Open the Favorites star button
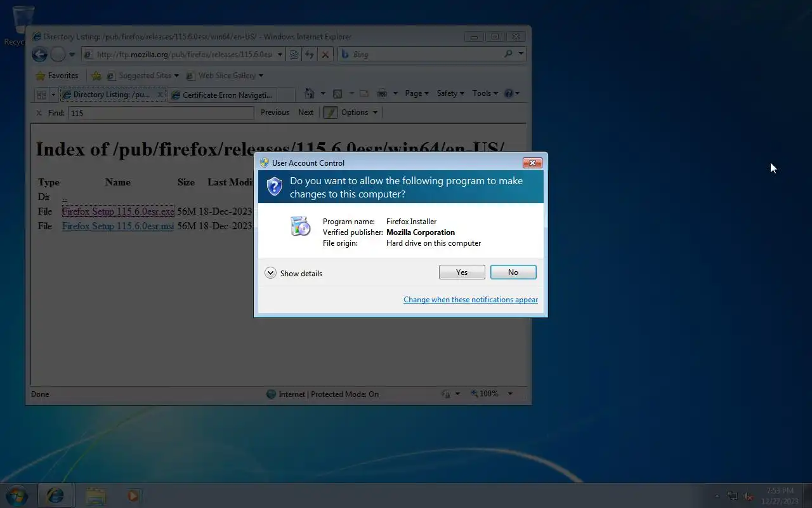The width and height of the screenshot is (812, 508). pos(57,76)
